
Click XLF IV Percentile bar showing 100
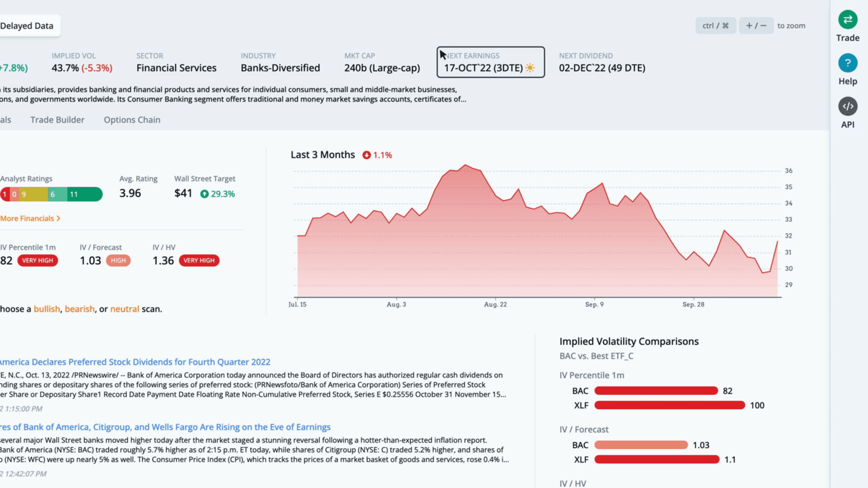pos(670,405)
